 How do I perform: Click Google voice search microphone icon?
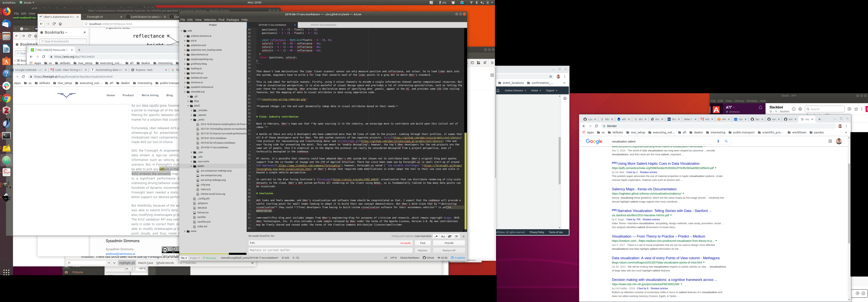coord(718,141)
